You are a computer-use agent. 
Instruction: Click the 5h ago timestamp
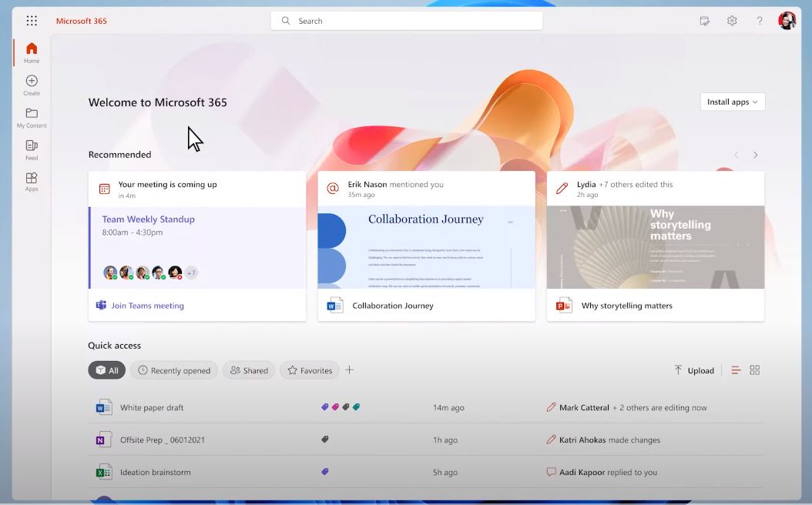click(445, 472)
